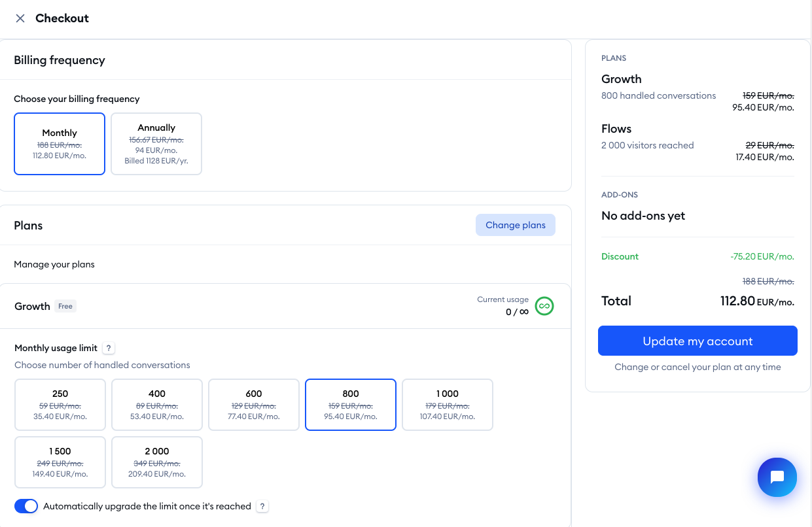This screenshot has height=527, width=812.
Task: Confirm the 800 conversations selection
Action: coord(350,405)
